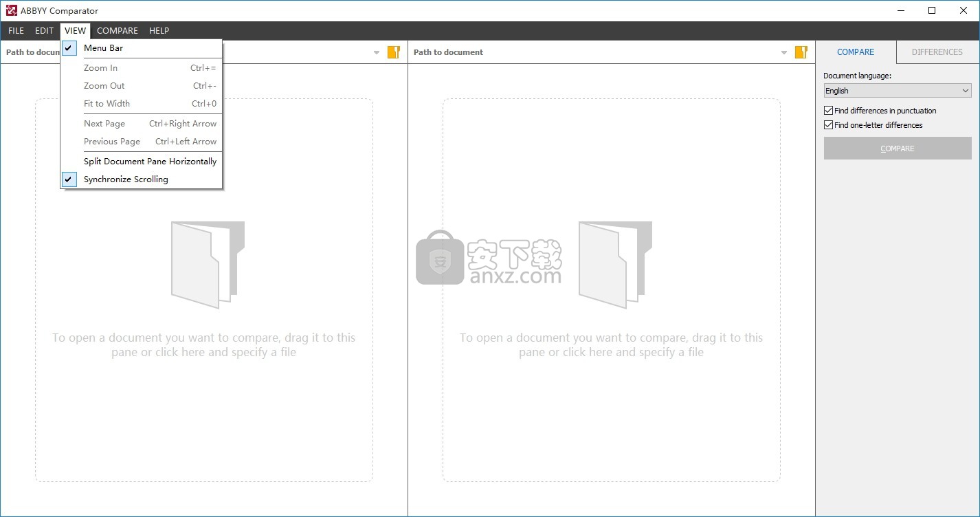The image size is (980, 517).
Task: Expand left pane's path history arrow
Action: 377,53
